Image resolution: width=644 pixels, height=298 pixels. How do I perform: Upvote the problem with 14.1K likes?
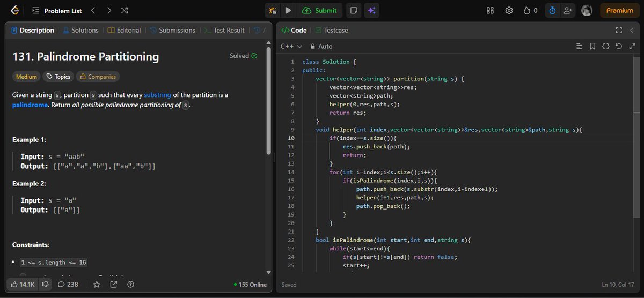click(23, 284)
